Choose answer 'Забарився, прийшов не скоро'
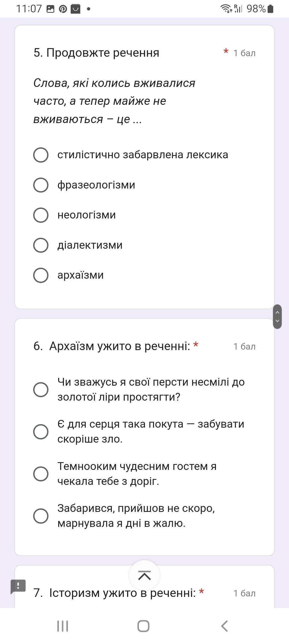Screen dimensions: 289x644 point(41,516)
